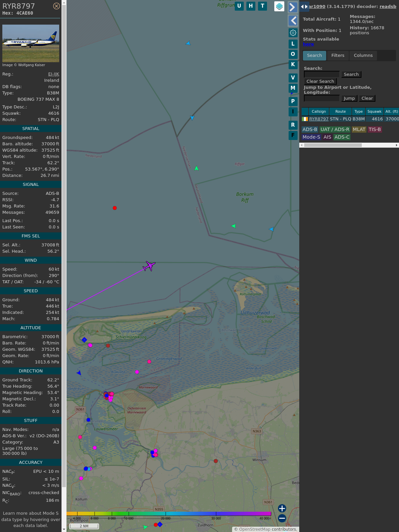Toggle the H map button
The height and width of the screenshot is (532, 399).
point(251,6)
